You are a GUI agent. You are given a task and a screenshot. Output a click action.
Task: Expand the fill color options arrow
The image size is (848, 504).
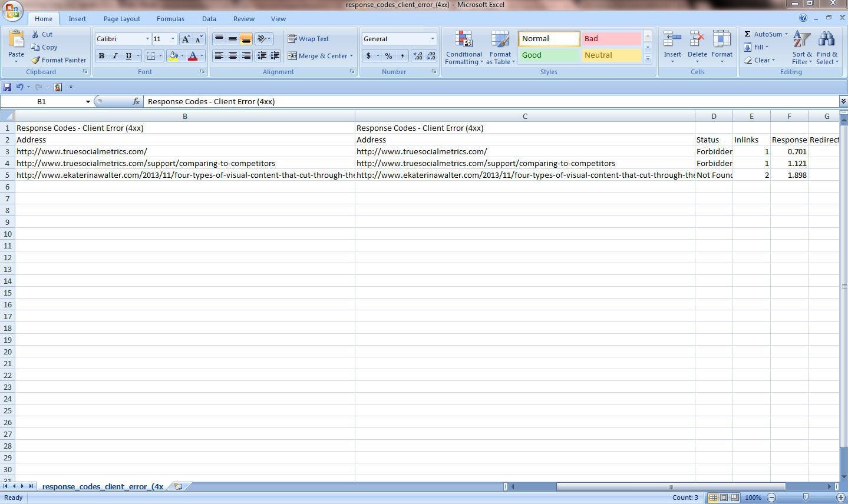click(x=182, y=56)
